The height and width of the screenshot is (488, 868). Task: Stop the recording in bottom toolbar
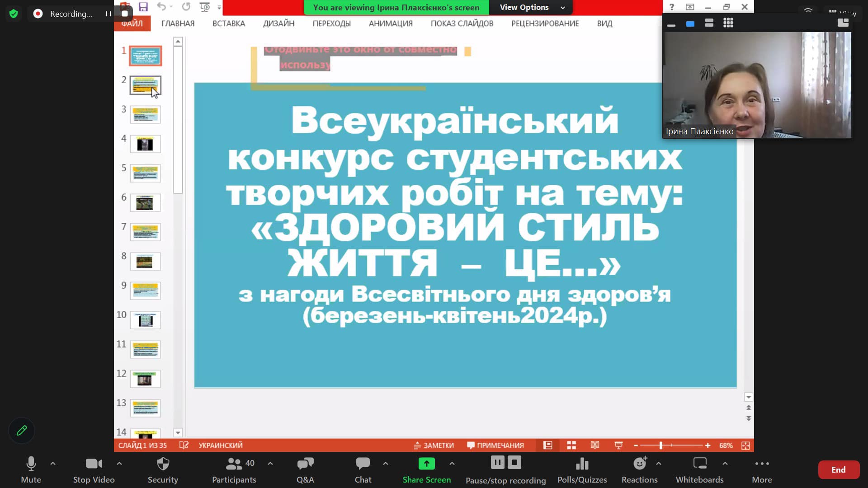(514, 462)
